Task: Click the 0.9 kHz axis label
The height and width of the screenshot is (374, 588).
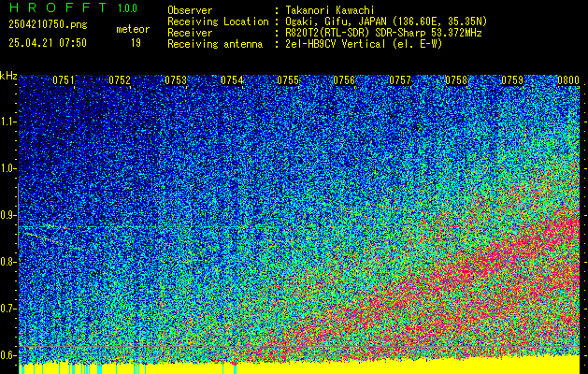Action: click(7, 215)
